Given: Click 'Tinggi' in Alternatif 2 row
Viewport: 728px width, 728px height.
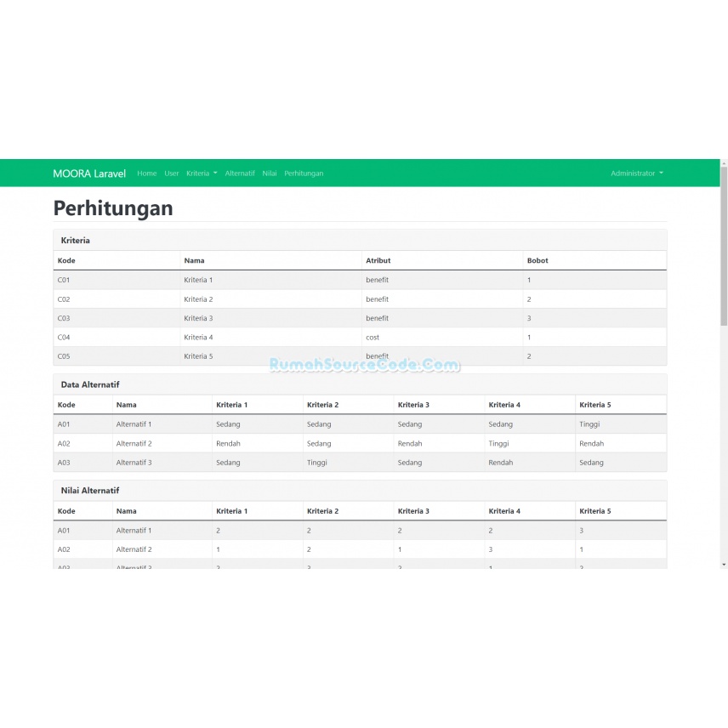Looking at the screenshot, I should pos(498,444).
